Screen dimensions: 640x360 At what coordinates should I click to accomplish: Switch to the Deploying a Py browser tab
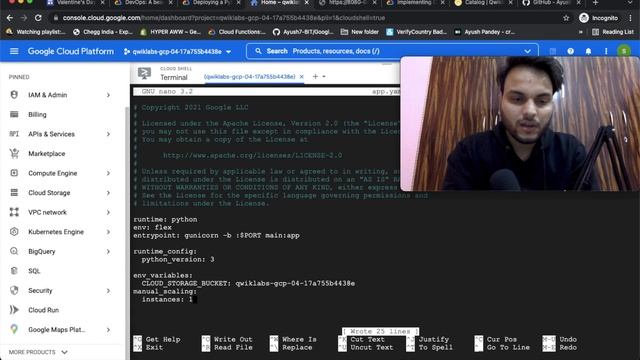[x=211, y=3]
